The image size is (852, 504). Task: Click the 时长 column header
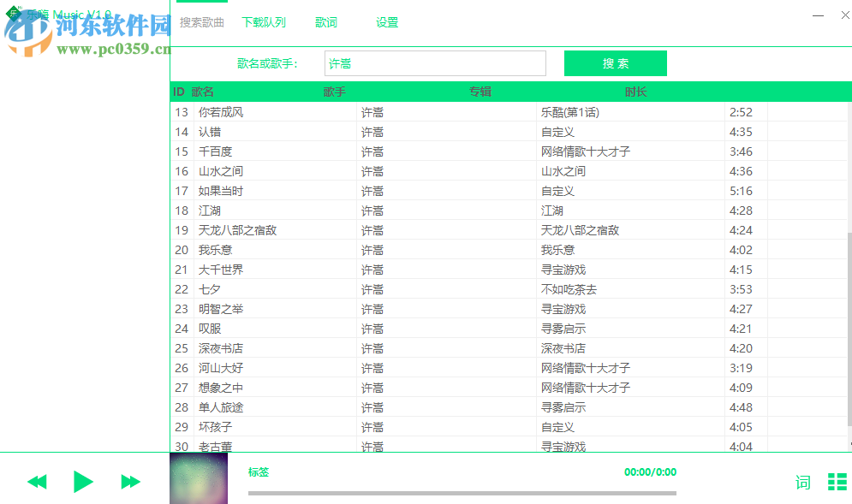(636, 92)
